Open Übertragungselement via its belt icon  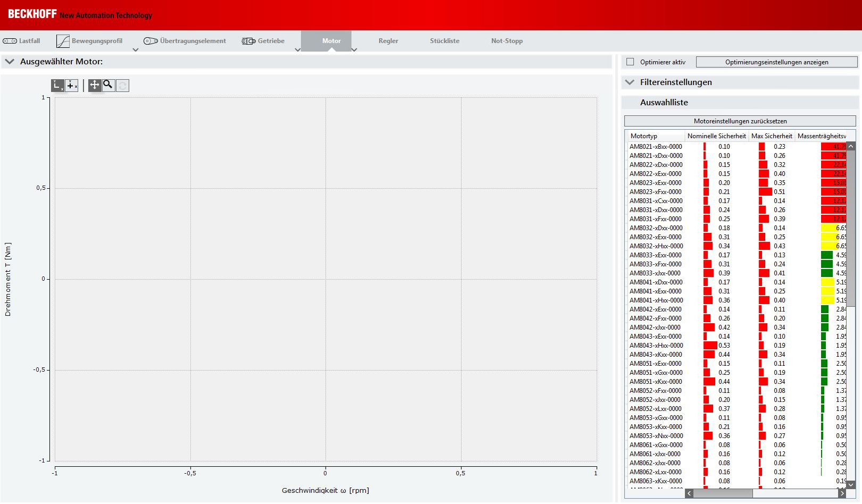(x=151, y=41)
